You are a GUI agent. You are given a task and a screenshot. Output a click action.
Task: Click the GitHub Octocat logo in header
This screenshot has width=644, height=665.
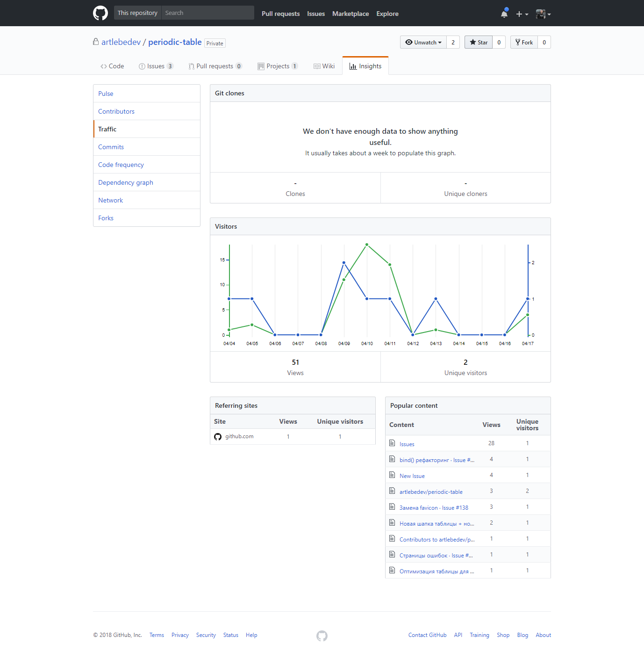tap(100, 13)
